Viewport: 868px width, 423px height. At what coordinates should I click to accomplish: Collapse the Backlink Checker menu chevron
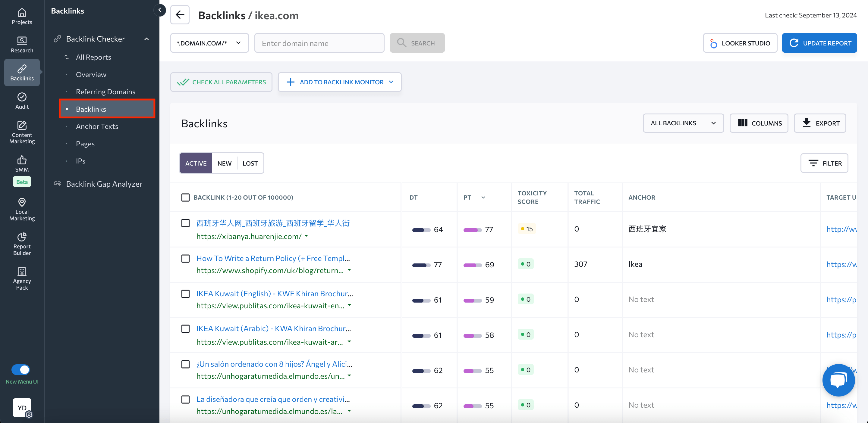pyautogui.click(x=146, y=39)
